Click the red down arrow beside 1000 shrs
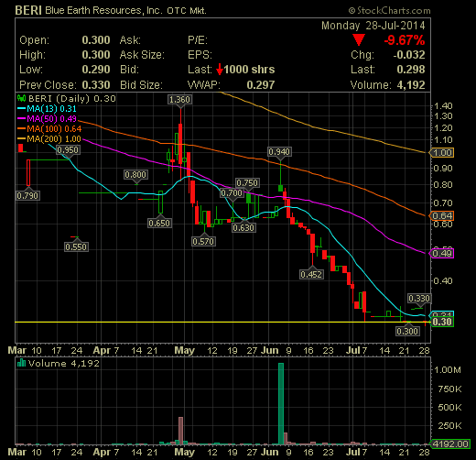Screen dimensions: 476x460 (x=220, y=70)
